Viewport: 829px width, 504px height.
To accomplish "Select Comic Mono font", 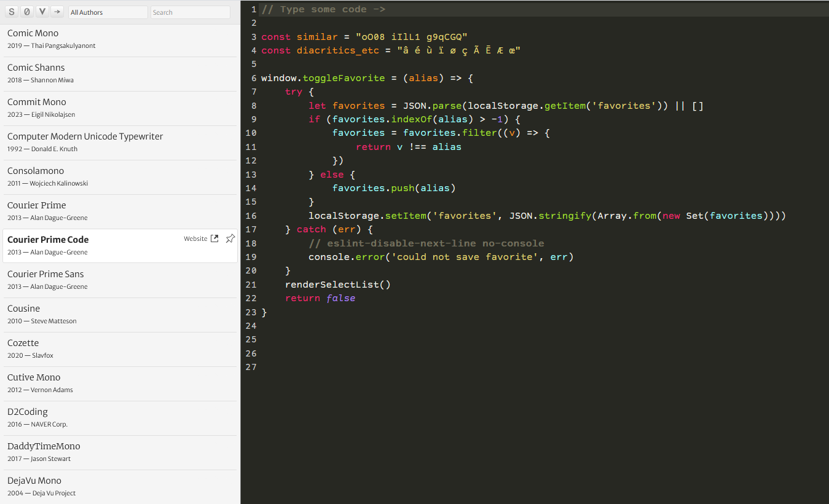I will point(33,33).
